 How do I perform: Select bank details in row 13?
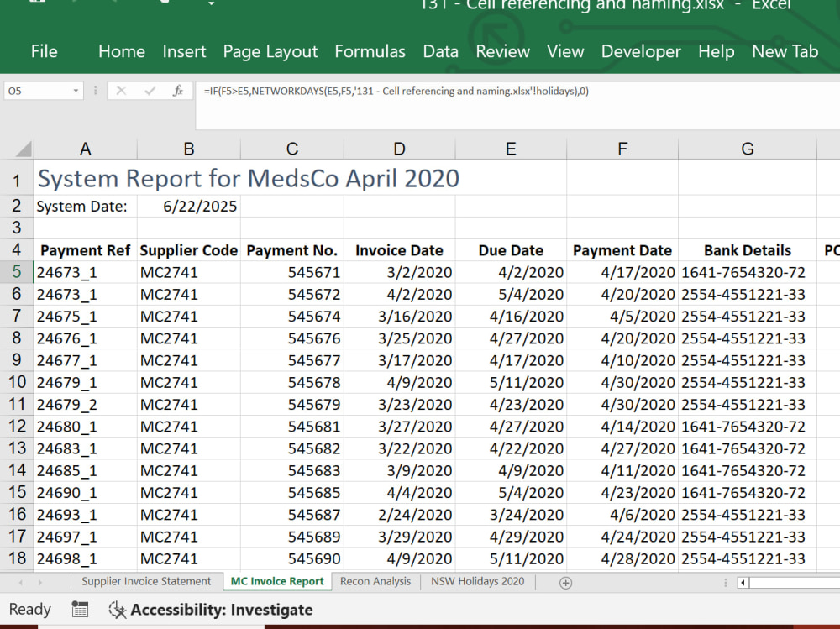pos(748,448)
